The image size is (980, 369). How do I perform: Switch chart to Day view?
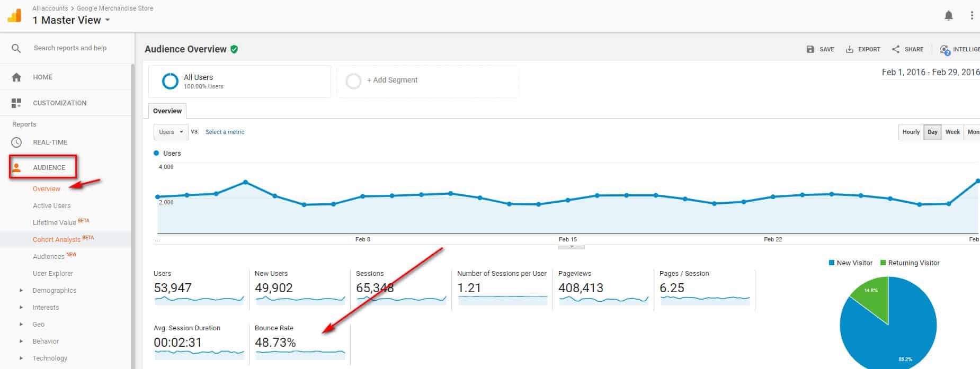(x=932, y=132)
